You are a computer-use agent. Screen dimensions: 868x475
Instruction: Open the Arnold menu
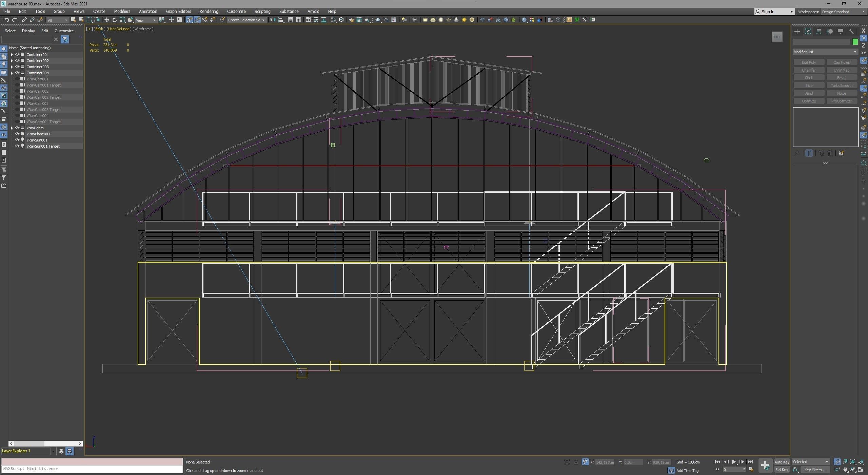click(x=313, y=12)
